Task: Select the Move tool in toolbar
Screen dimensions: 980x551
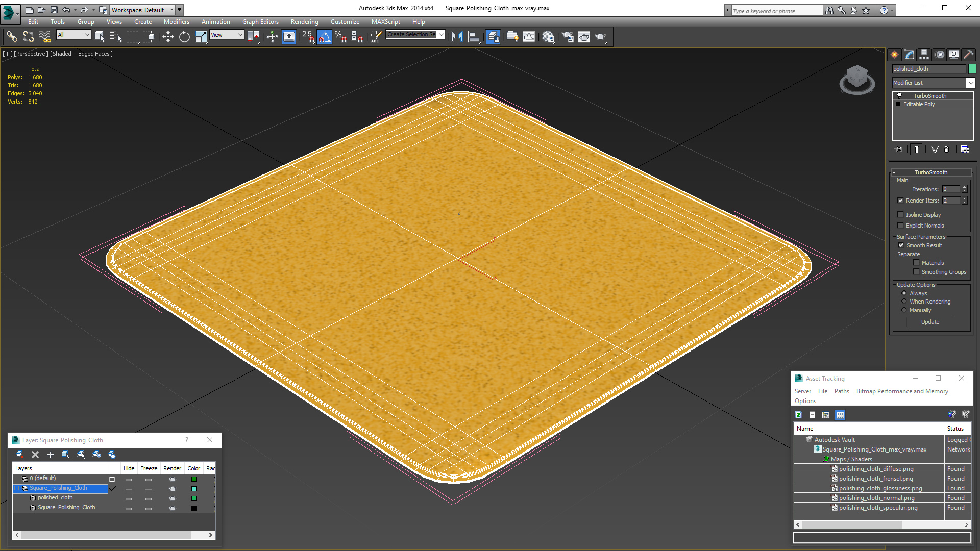Action: coord(167,36)
